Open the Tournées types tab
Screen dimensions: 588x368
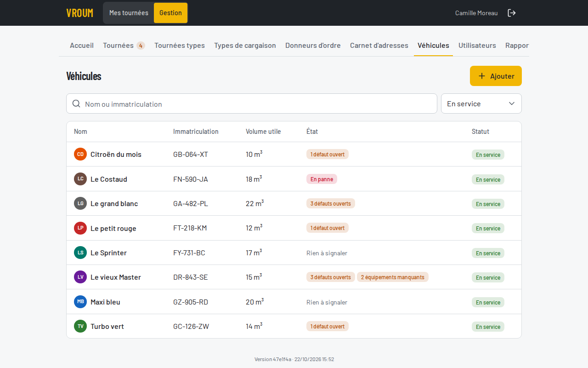coord(180,46)
